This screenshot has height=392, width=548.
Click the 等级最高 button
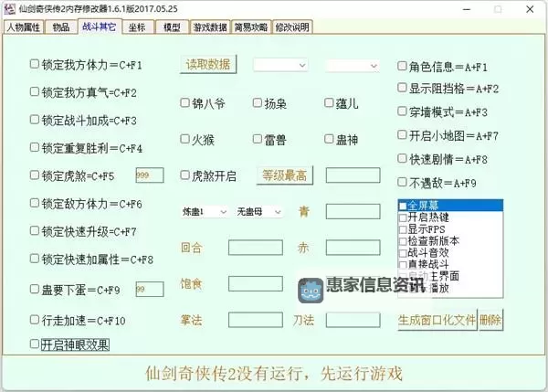point(285,175)
